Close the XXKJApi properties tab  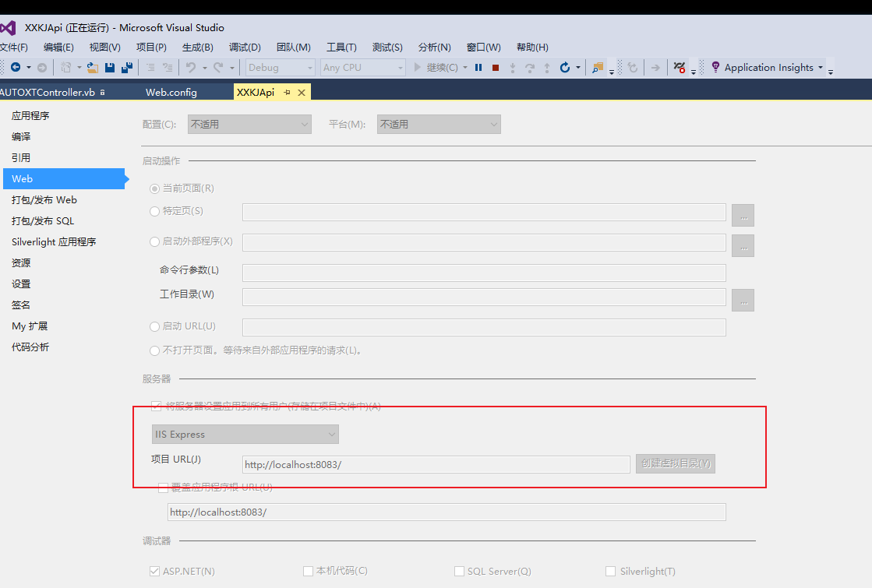pyautogui.click(x=302, y=92)
